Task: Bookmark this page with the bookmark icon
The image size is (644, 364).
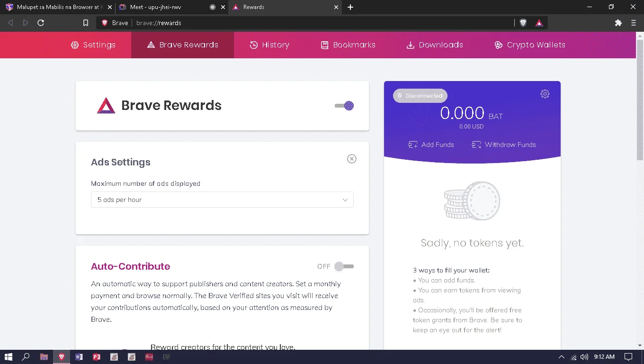Action: click(86, 23)
